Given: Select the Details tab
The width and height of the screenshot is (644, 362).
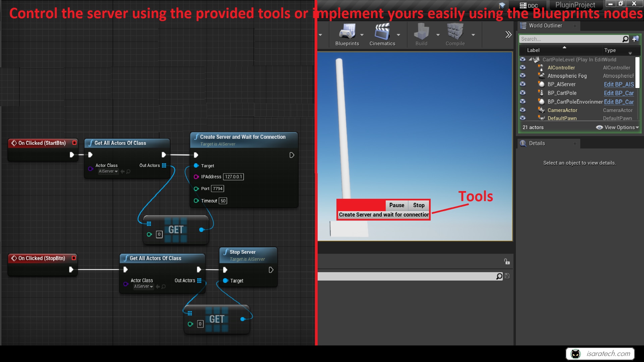Looking at the screenshot, I should [537, 143].
